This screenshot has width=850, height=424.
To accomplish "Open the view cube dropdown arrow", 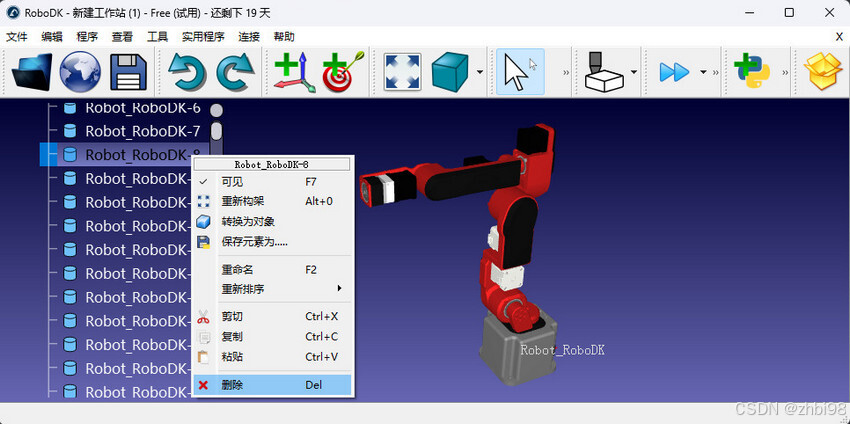I will [480, 72].
